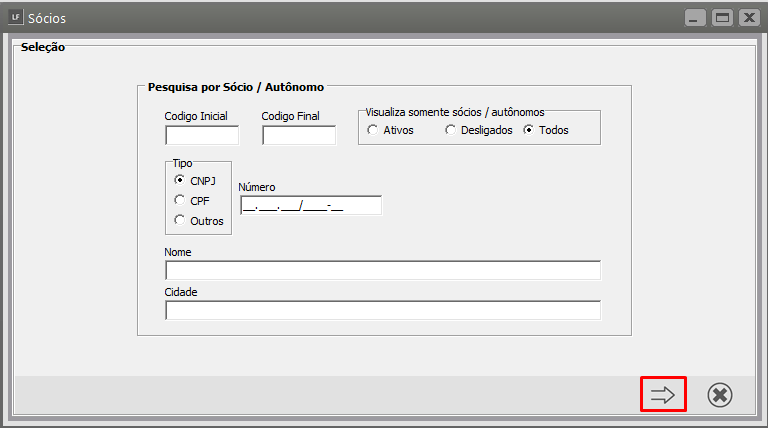
Task: Click the Sócios title bar text
Action: 48,18
